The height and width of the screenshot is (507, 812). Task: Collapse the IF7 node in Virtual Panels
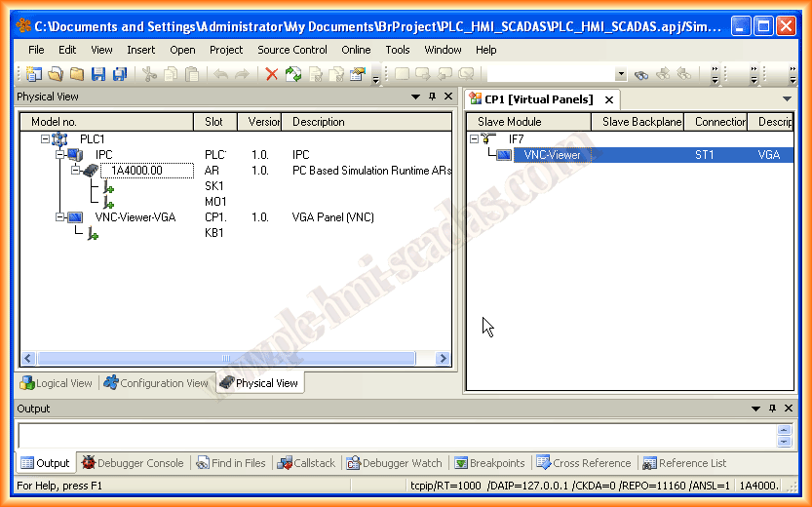[x=475, y=139]
